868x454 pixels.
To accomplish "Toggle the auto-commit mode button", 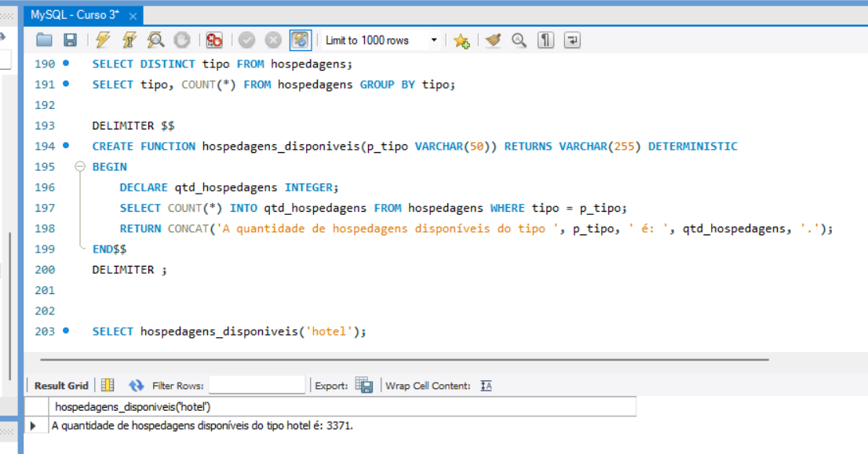I will 301,40.
